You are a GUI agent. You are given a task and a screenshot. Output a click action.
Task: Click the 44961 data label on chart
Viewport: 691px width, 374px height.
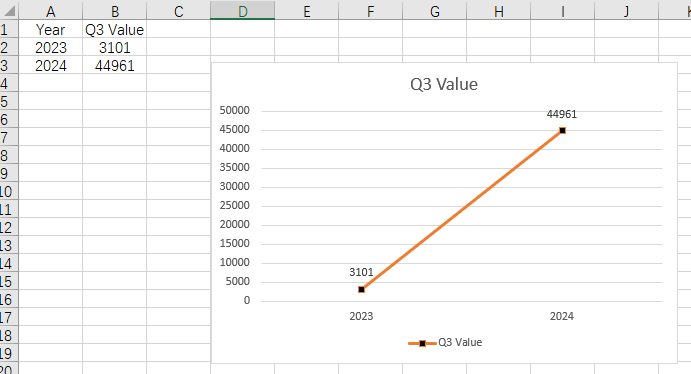(562, 114)
